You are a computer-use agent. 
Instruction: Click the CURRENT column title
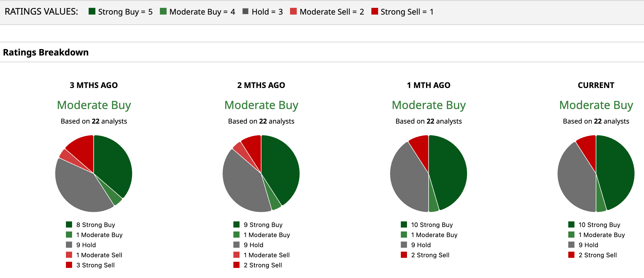(x=596, y=85)
